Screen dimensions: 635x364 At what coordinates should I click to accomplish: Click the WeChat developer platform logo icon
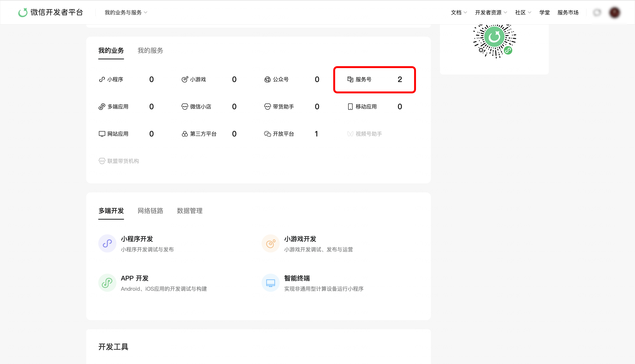click(23, 12)
